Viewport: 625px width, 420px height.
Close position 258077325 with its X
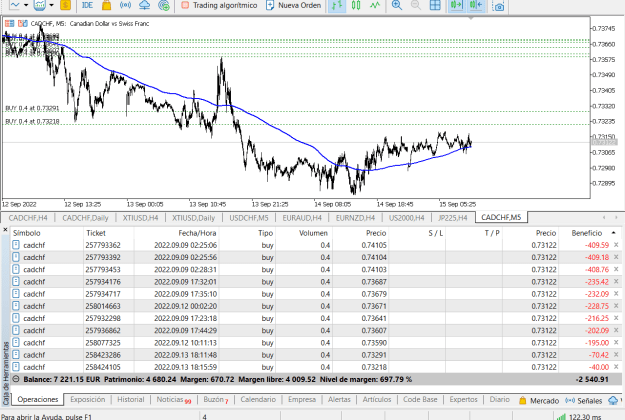pyautogui.click(x=616, y=343)
